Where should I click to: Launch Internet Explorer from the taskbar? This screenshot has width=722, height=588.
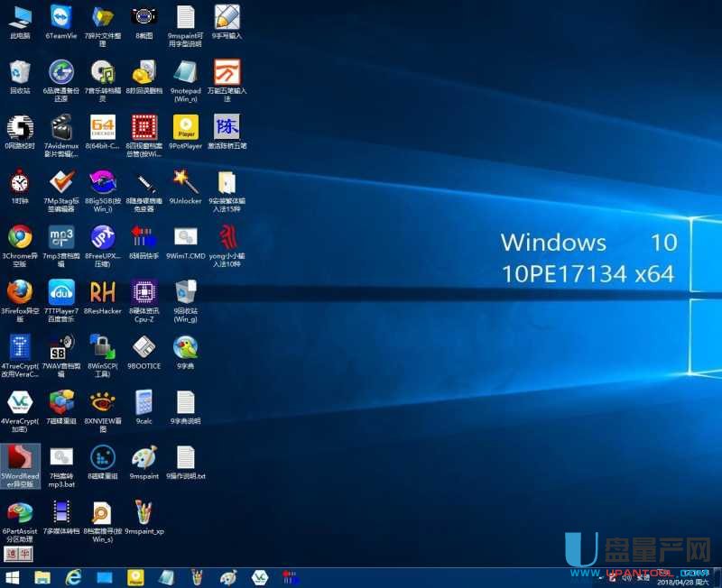tap(73, 577)
